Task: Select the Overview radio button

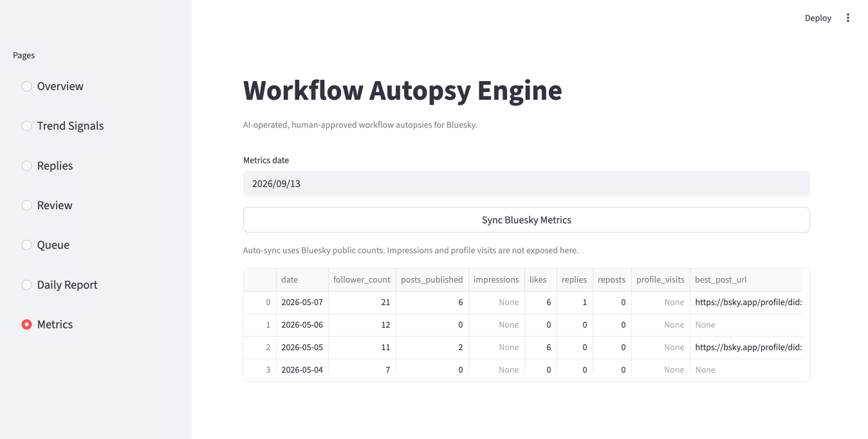Action: tap(26, 86)
